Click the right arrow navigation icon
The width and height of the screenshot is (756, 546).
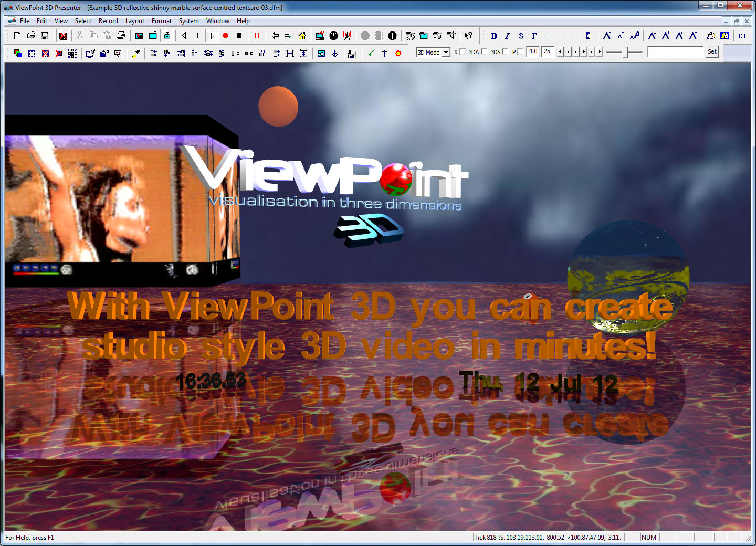(x=288, y=36)
